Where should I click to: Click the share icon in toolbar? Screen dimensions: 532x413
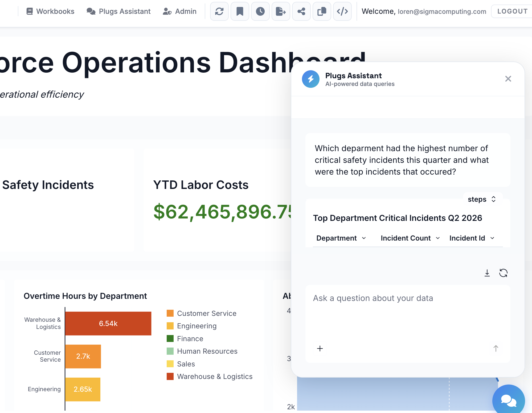tap(301, 11)
